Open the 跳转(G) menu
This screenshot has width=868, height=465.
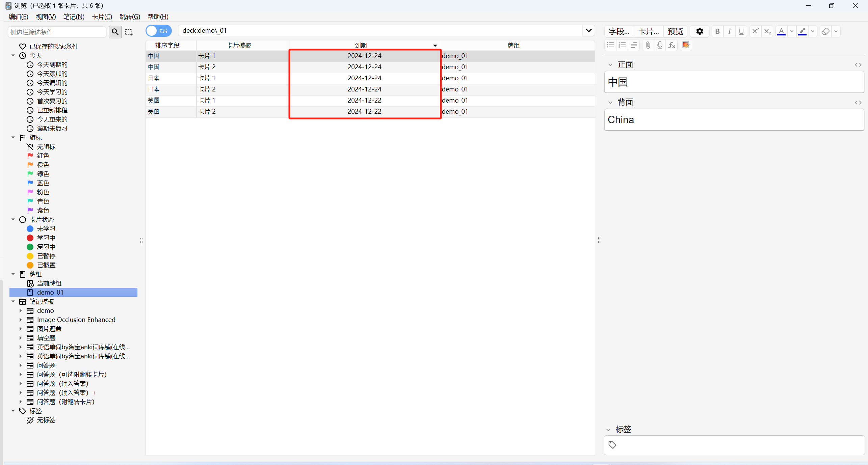130,17
